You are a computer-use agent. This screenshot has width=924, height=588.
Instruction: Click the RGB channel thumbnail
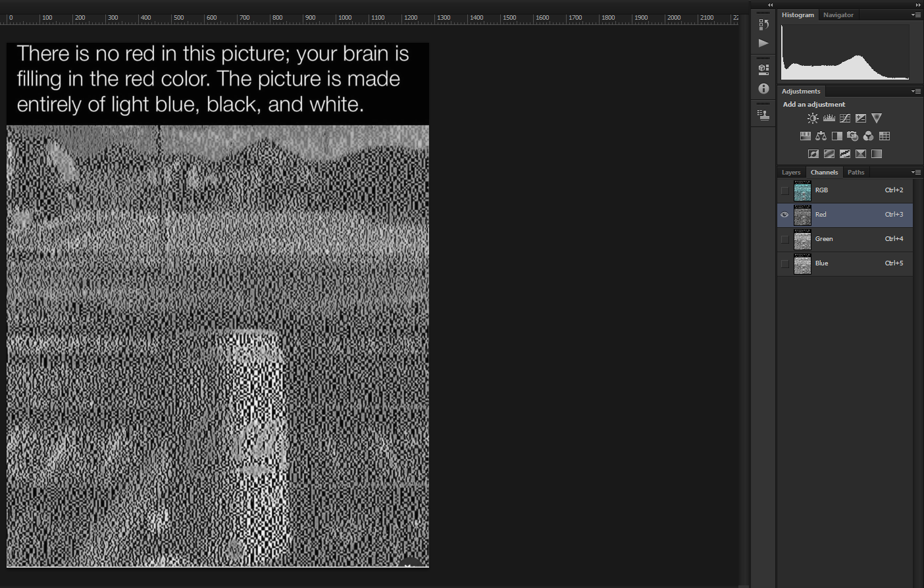(x=802, y=191)
